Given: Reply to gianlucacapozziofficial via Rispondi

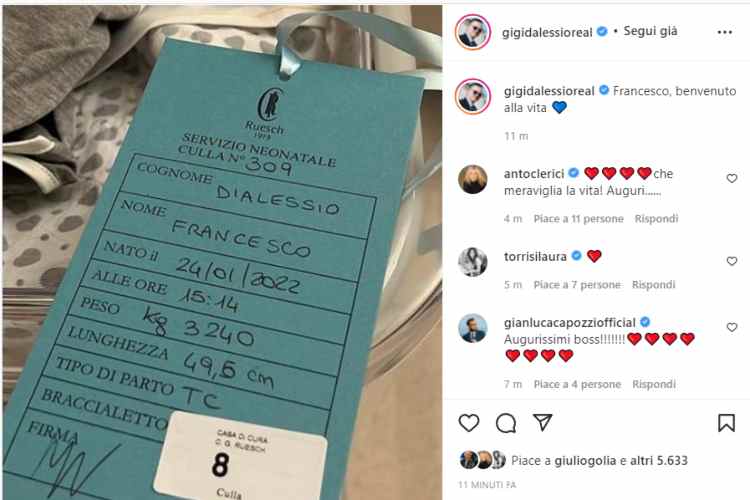Looking at the screenshot, I should 654,384.
